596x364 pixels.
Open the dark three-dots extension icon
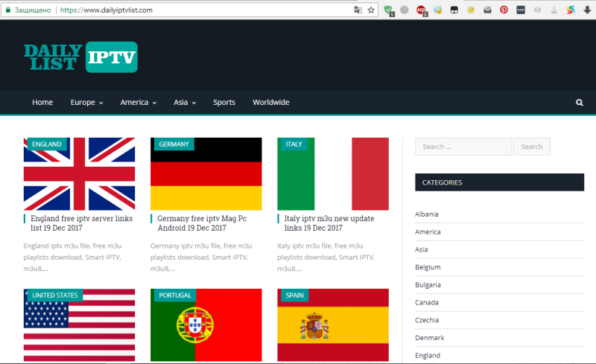521,10
